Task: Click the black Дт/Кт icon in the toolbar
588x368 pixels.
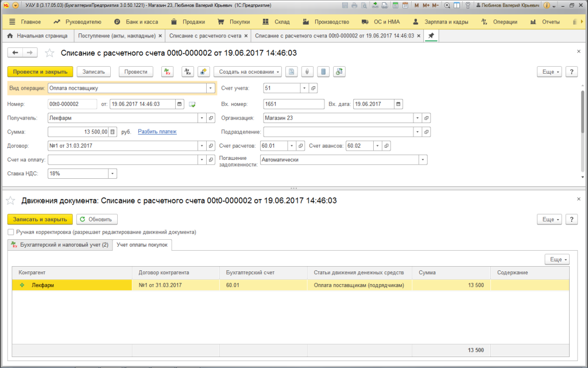Action: [x=188, y=72]
